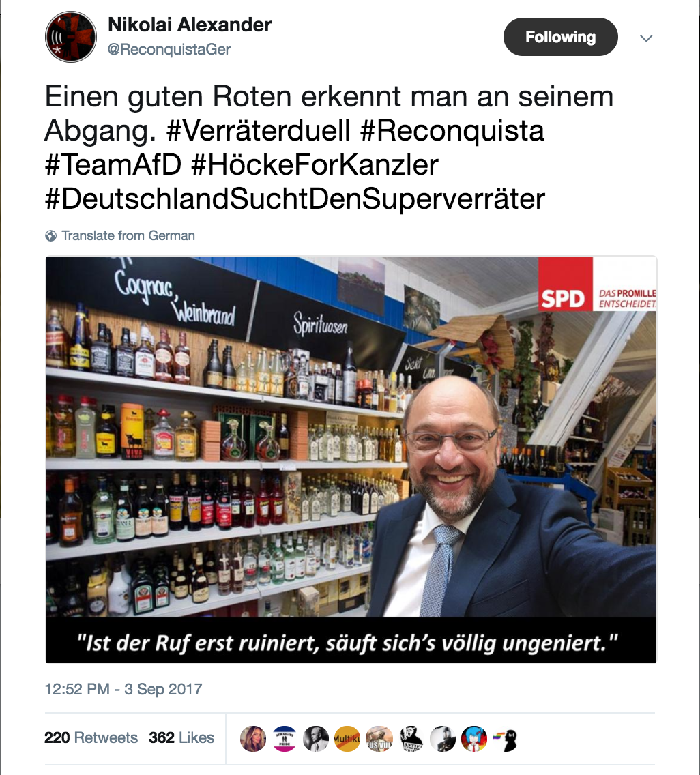
Task: View the 362 Likes list
Action: [x=181, y=737]
